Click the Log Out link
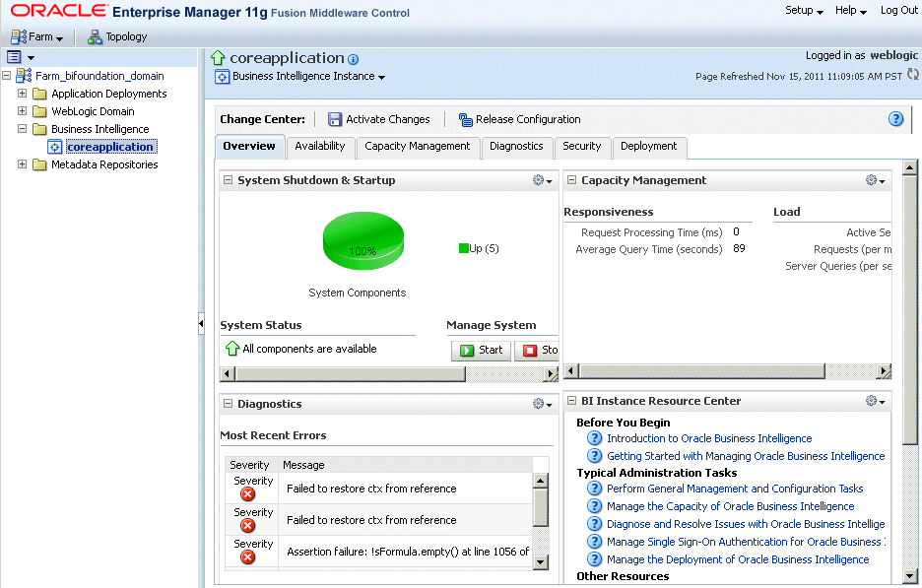 coord(899,11)
